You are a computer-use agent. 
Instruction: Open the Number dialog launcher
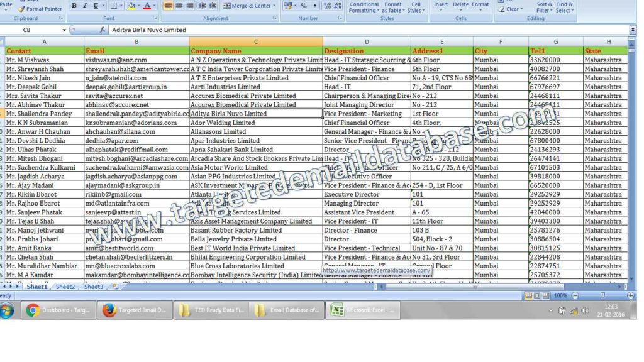click(x=340, y=18)
